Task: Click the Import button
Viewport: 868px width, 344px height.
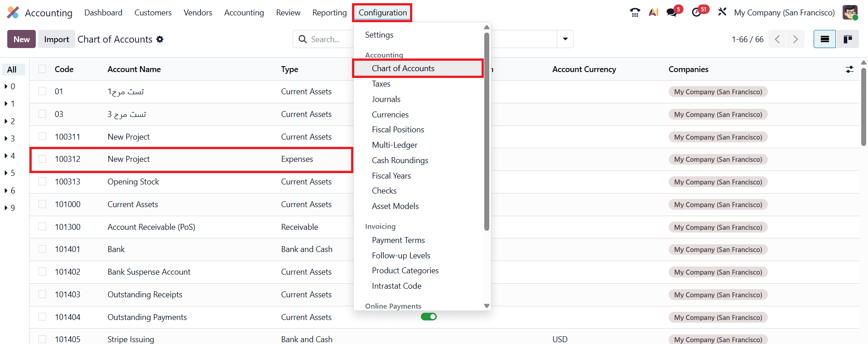Action: click(x=56, y=39)
